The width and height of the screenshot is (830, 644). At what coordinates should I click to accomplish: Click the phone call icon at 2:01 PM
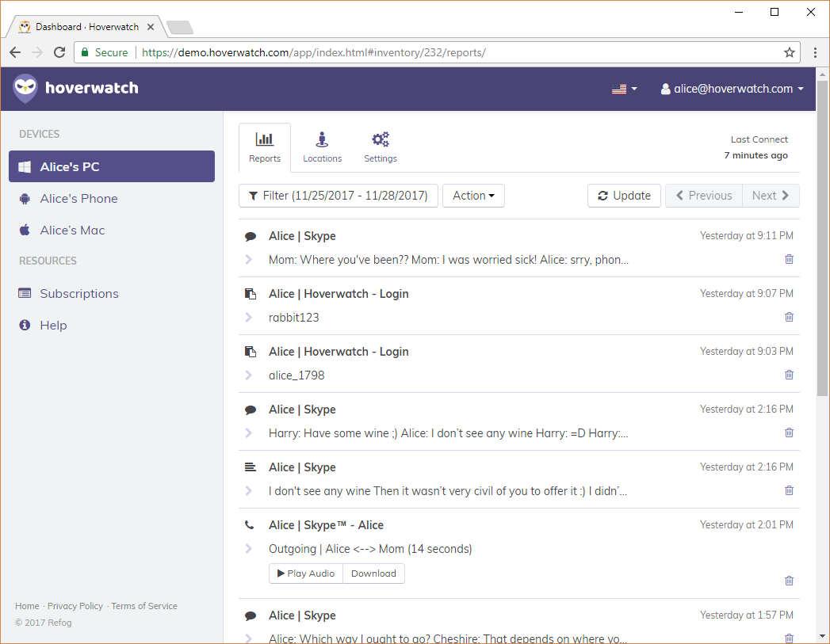[250, 525]
